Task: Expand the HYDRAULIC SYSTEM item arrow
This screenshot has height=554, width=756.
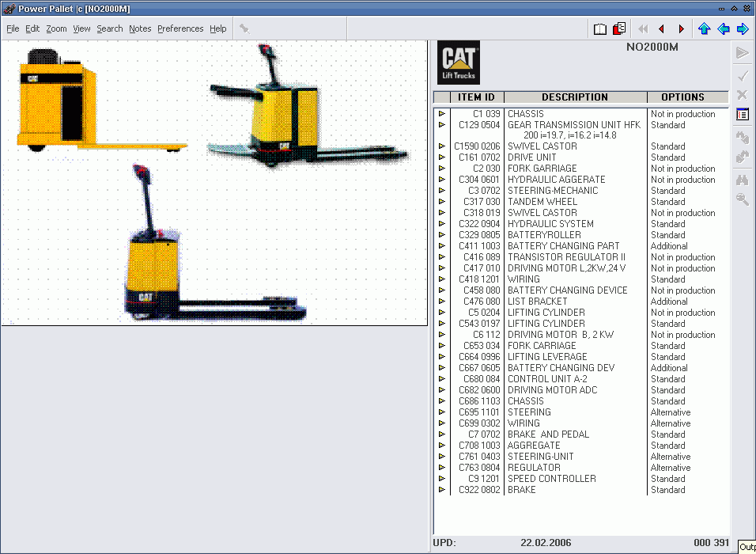Action: [443, 224]
